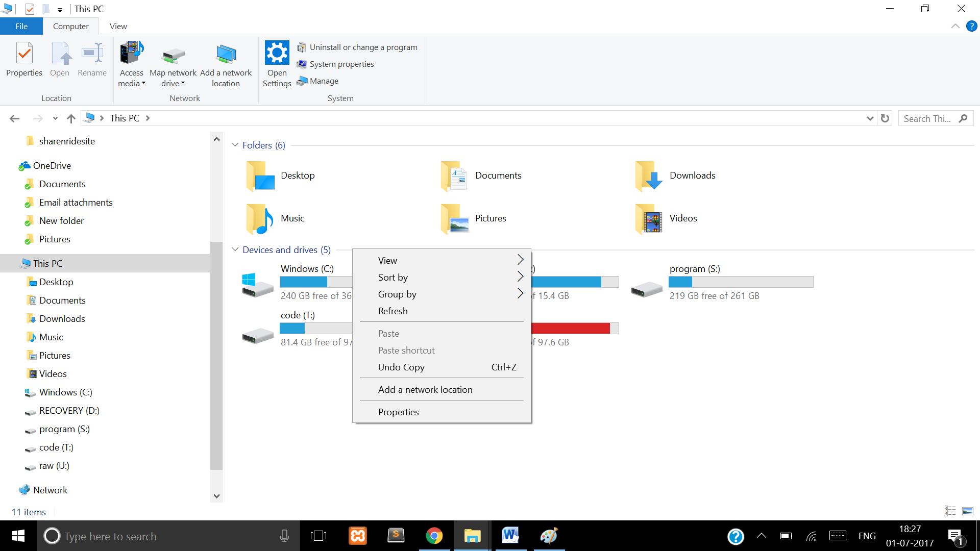Open System properties from ribbon

click(x=335, y=64)
